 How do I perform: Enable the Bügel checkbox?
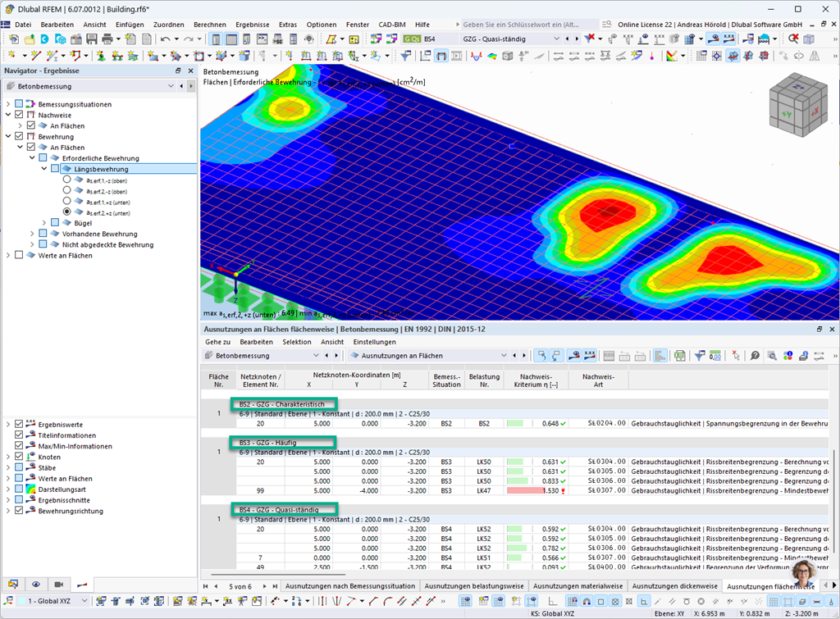55,222
